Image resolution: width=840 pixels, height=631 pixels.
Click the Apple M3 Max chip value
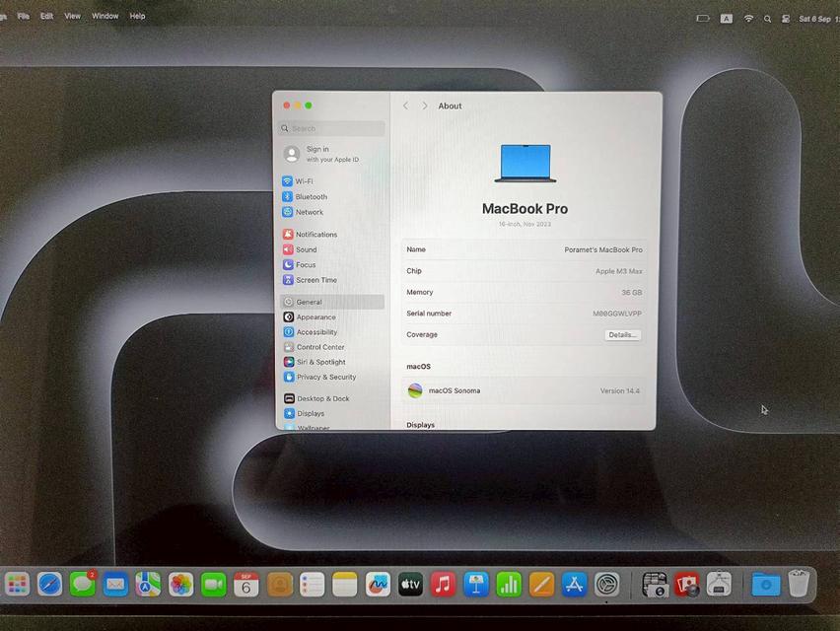(x=619, y=271)
